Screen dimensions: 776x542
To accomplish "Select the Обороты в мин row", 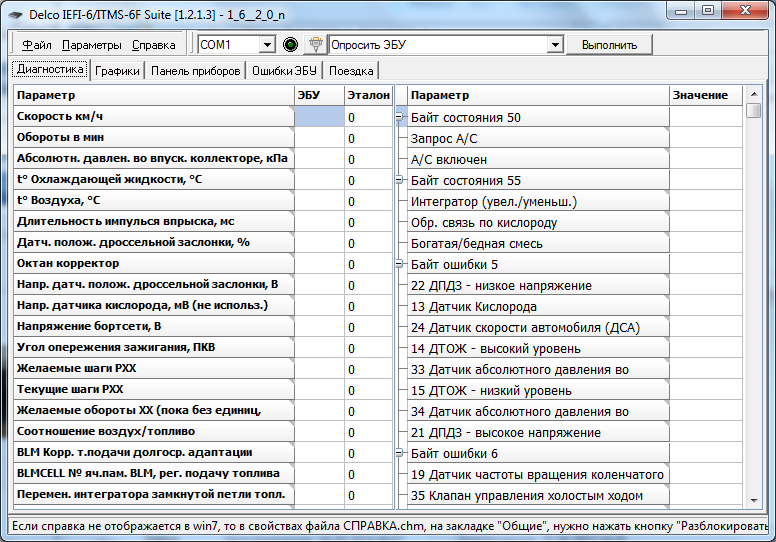I will coord(154,138).
